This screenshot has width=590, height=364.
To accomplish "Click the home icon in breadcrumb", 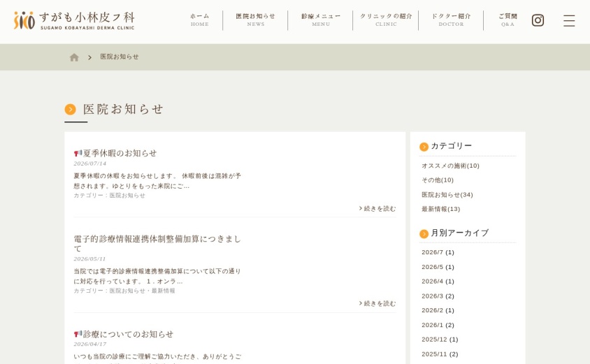I will point(74,57).
